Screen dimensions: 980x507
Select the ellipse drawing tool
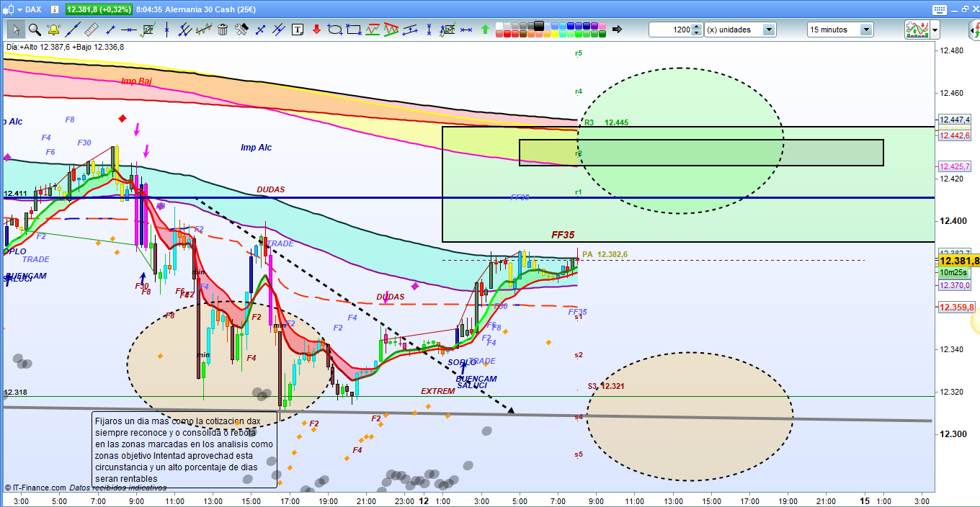click(334, 30)
